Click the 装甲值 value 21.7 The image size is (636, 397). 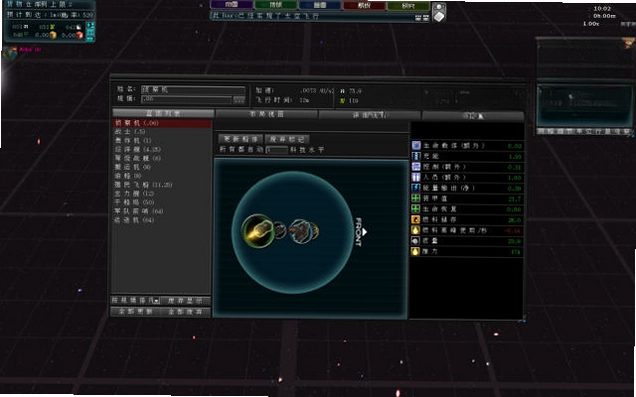[x=515, y=199]
